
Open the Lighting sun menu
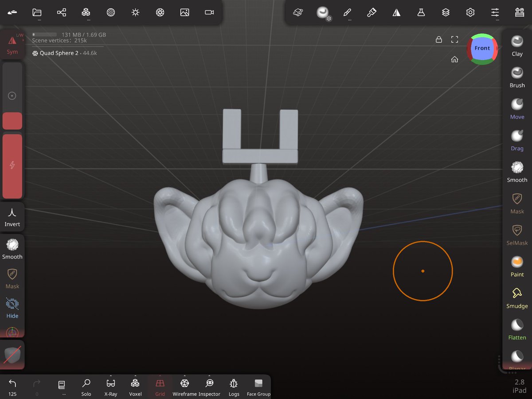[136, 12]
